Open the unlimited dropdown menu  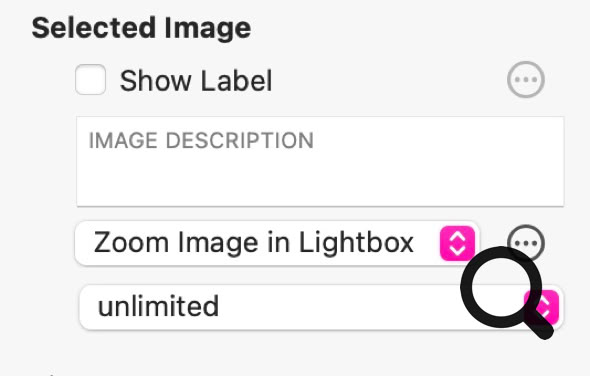(x=321, y=307)
